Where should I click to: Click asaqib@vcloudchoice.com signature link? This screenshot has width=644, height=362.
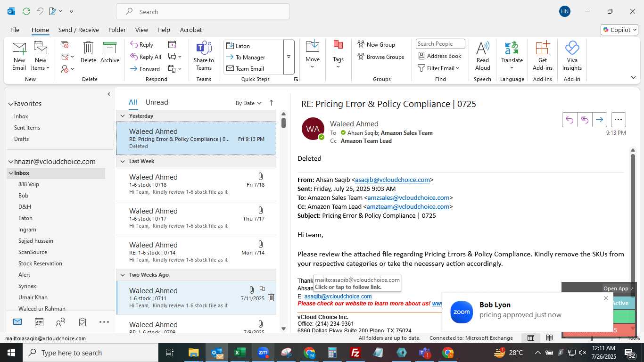[x=338, y=296]
